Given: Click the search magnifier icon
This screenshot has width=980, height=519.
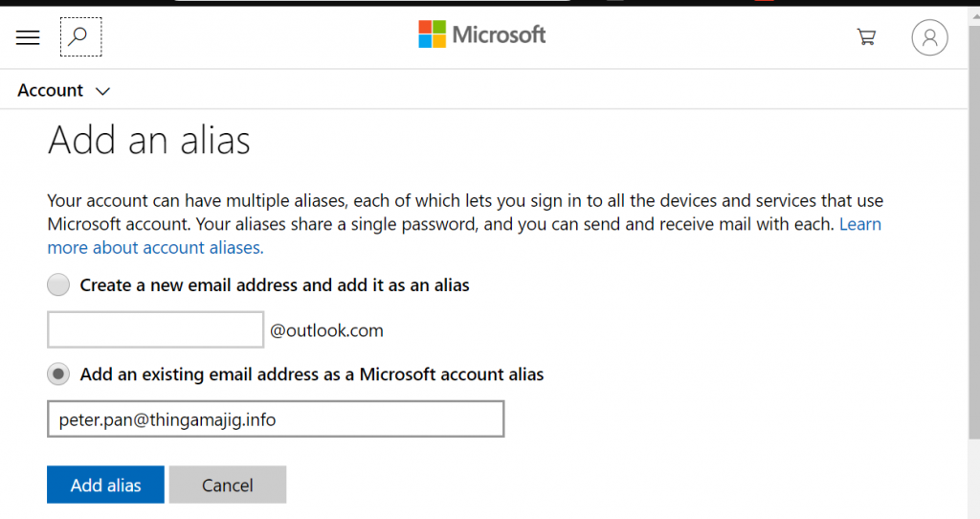Looking at the screenshot, I should tap(80, 37).
